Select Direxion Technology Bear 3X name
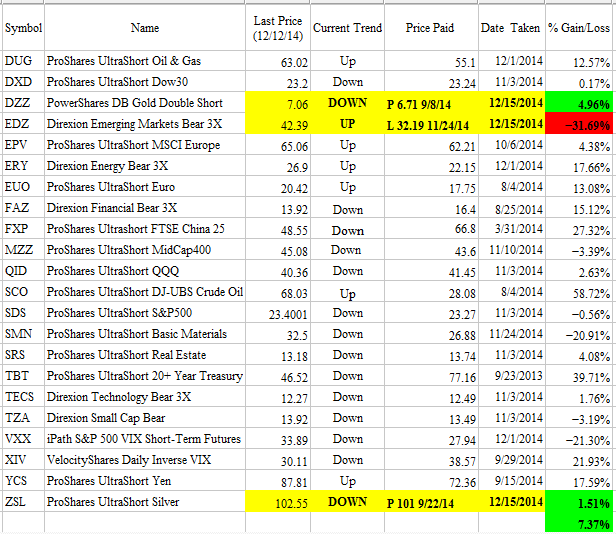The width and height of the screenshot is (616, 534). (145, 397)
